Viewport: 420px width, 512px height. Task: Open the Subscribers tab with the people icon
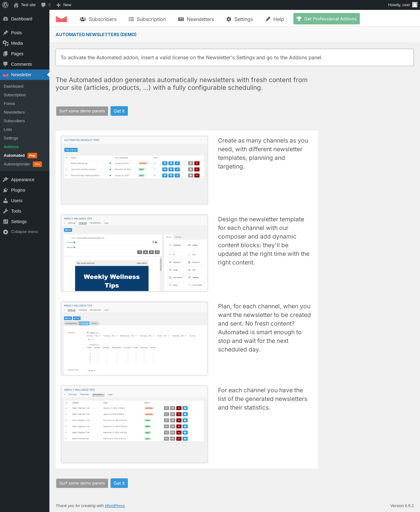[98, 19]
